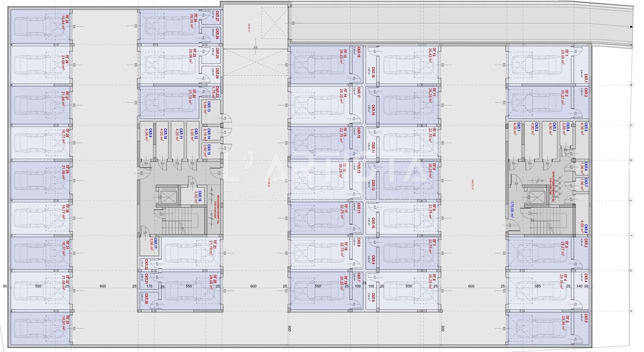Click the 175.06 m² area label
Viewport: 644px width, 352px height.
pyautogui.click(x=513, y=209)
